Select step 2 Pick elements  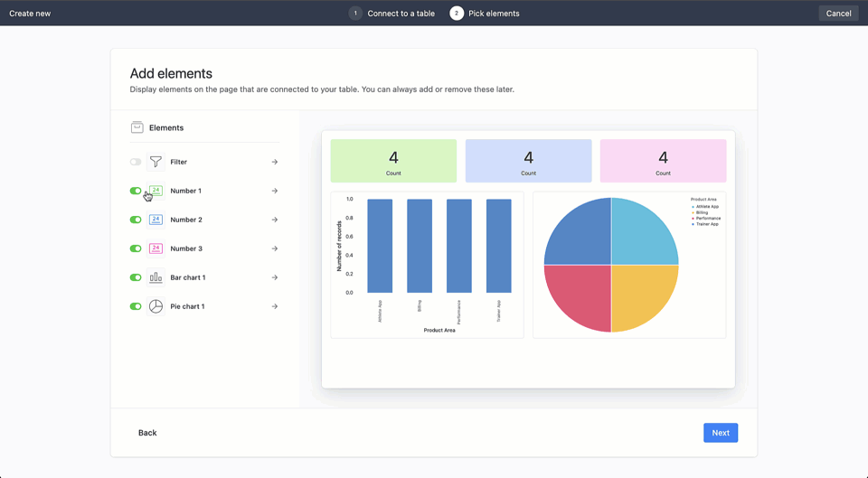(485, 14)
